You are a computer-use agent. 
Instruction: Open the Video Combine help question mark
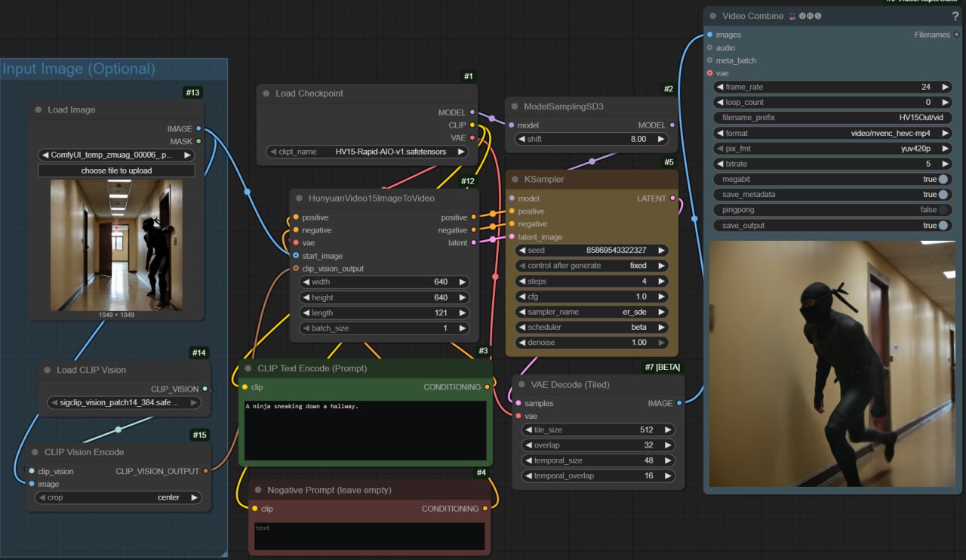(x=955, y=16)
